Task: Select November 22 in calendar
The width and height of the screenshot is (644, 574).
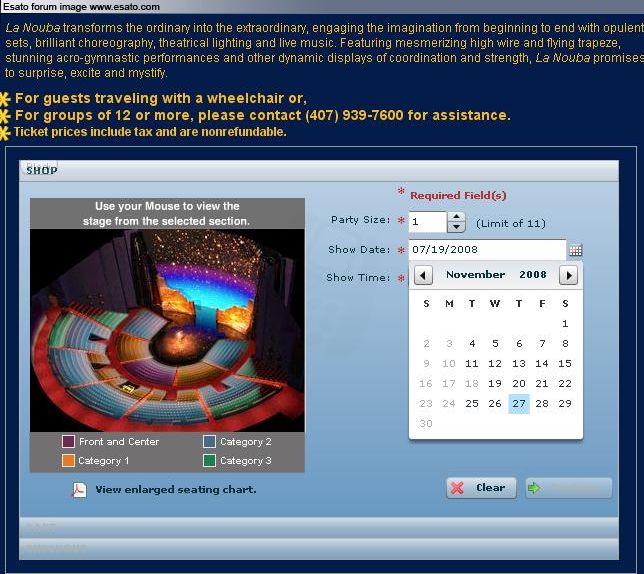Action: (565, 384)
